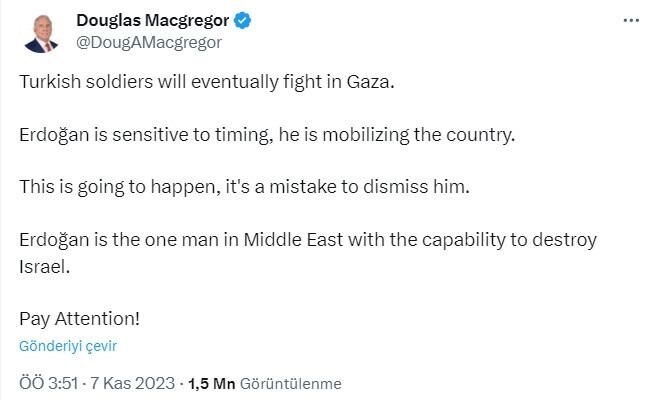Image resolution: width=645 pixels, height=400 pixels.
Task: Click the word Gaza in first line
Action: pyautogui.click(x=370, y=82)
